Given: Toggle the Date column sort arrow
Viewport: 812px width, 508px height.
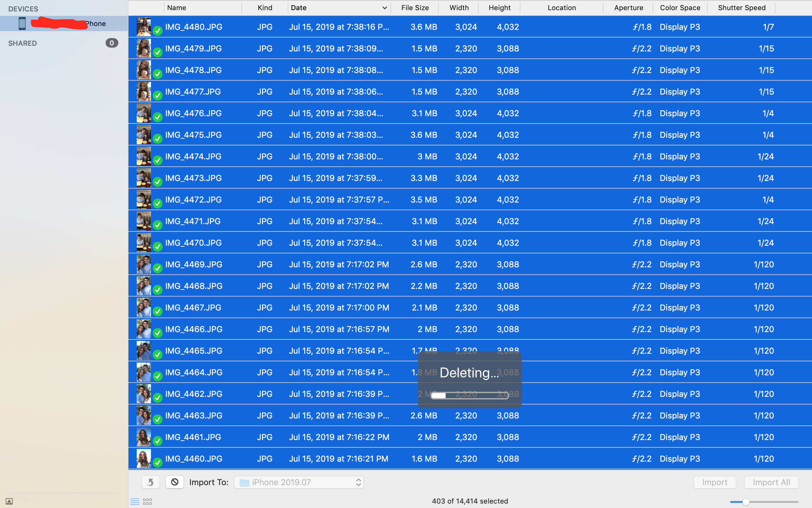Looking at the screenshot, I should (x=384, y=8).
